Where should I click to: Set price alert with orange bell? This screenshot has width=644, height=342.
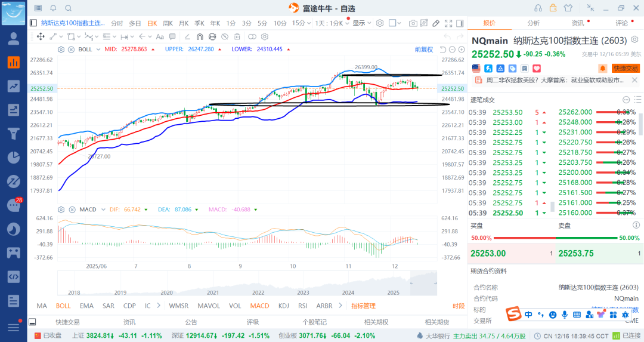click(602, 68)
